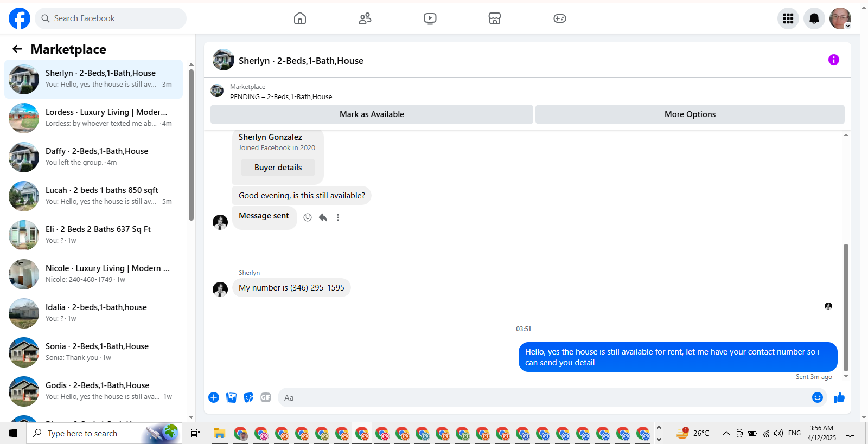This screenshot has height=444, width=868.
Task: Click the phone number message from Sherlyn
Action: (291, 288)
